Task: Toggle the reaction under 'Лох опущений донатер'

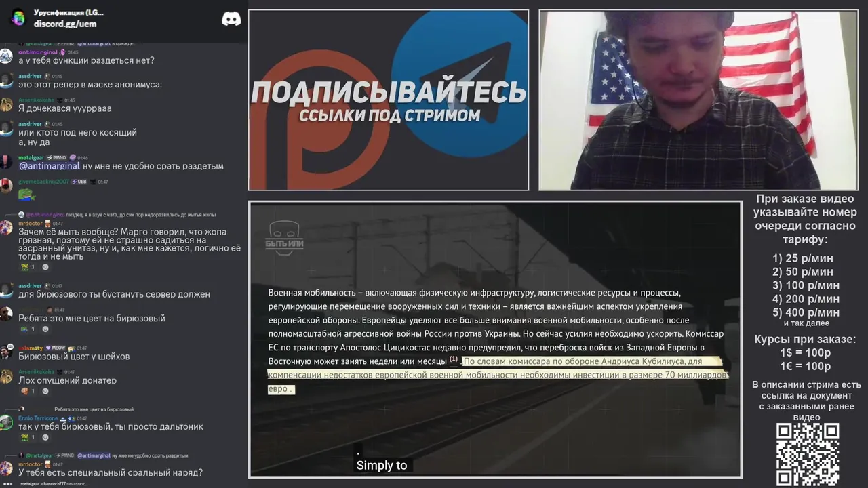Action: coord(27,391)
